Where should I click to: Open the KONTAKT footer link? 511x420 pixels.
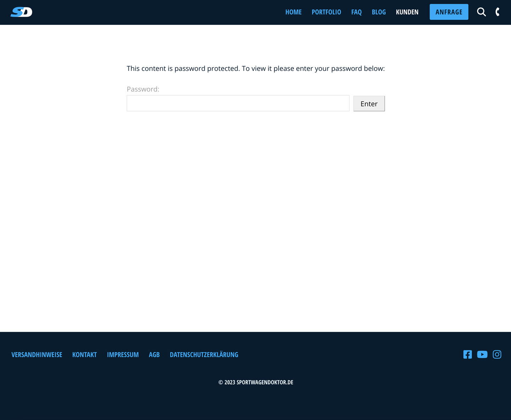click(84, 354)
